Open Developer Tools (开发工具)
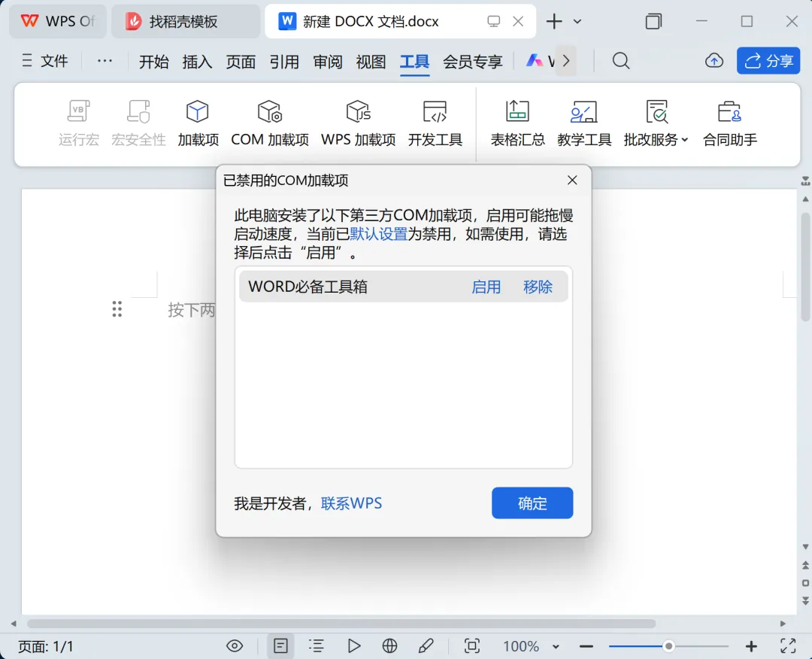The image size is (812, 659). [x=435, y=123]
